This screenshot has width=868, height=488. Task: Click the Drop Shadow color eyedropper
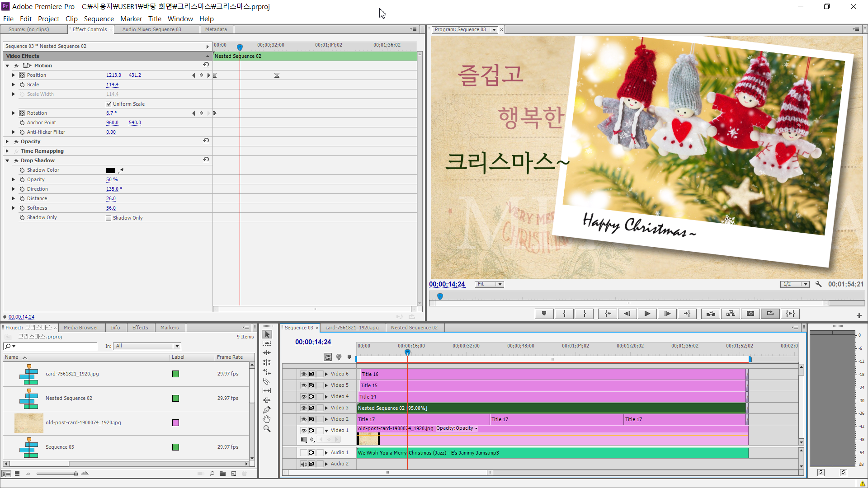121,170
